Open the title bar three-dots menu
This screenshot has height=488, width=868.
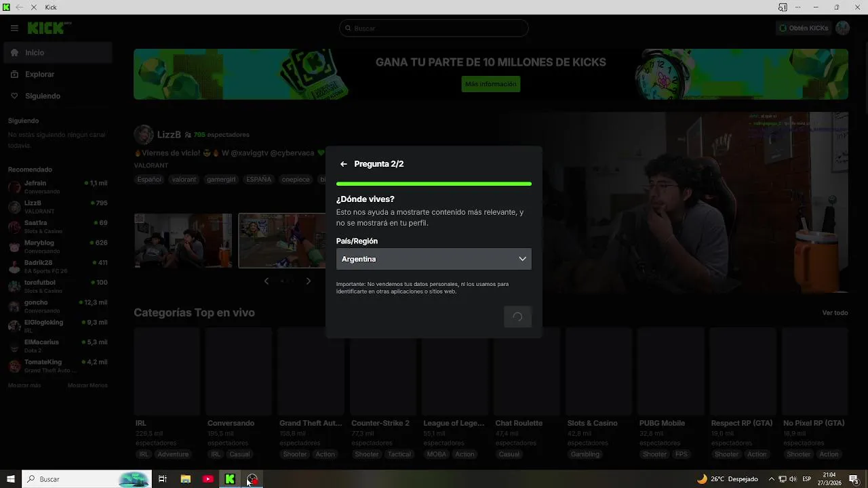[800, 7]
